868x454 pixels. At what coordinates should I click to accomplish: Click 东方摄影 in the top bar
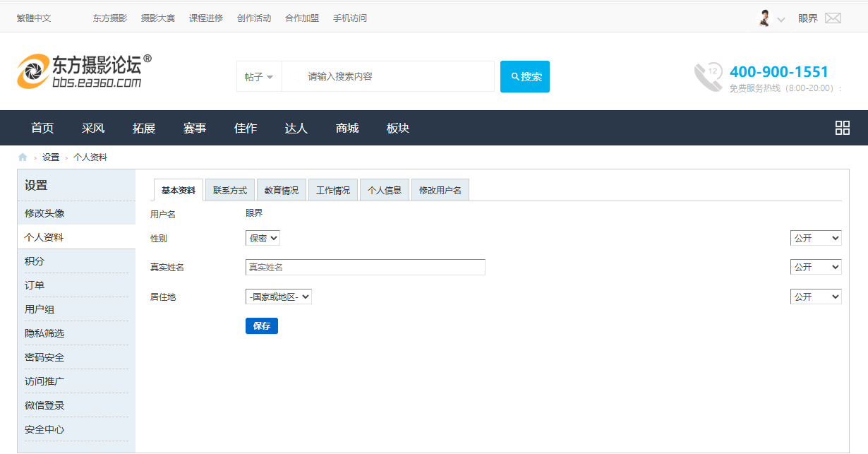(110, 18)
